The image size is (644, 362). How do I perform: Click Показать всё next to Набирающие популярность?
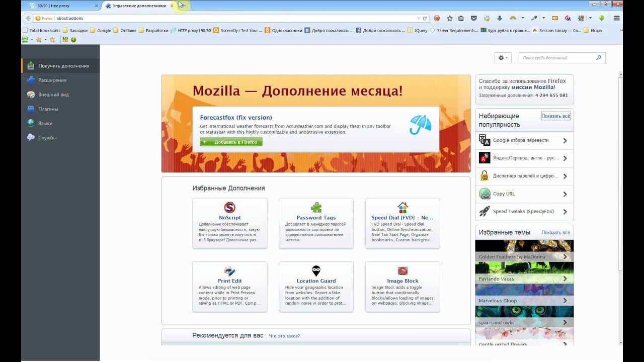[x=555, y=116]
